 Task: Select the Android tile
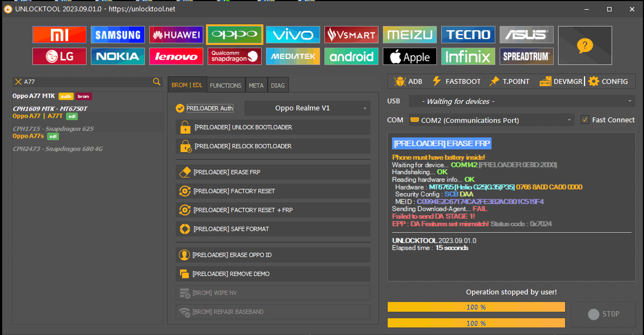[351, 56]
